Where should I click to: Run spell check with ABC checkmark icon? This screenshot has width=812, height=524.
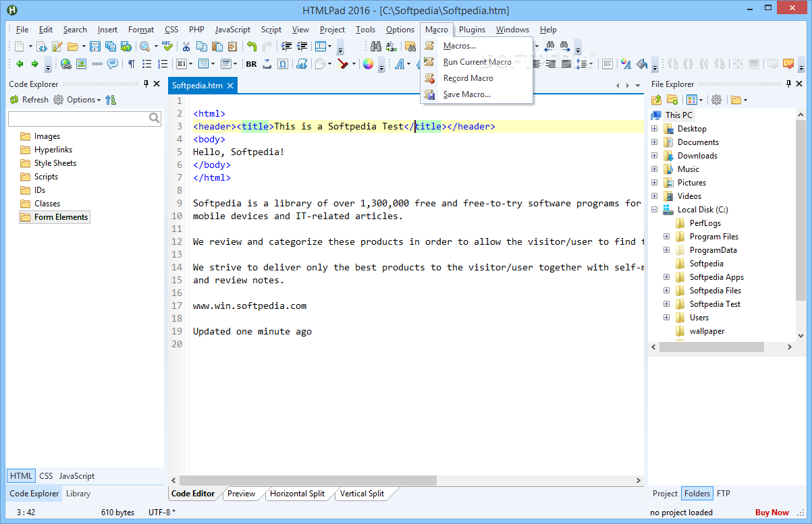[167, 47]
